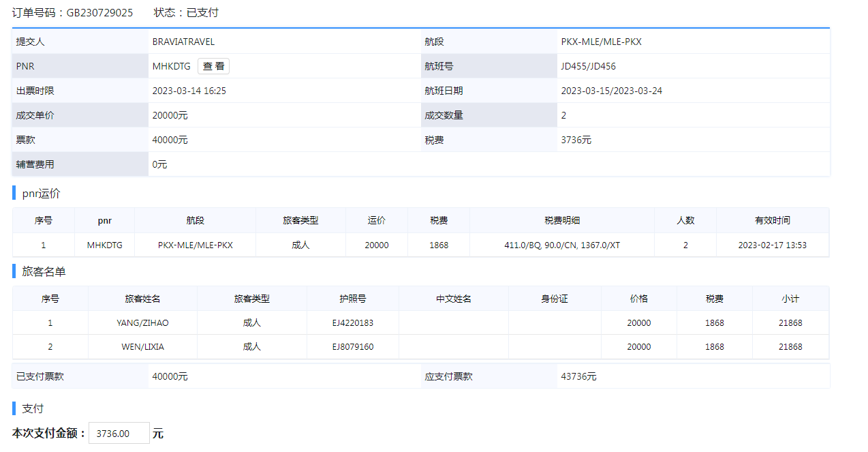This screenshot has height=452, width=868.
Task: Select passenger name WEN/LIXIA
Action: [142, 346]
